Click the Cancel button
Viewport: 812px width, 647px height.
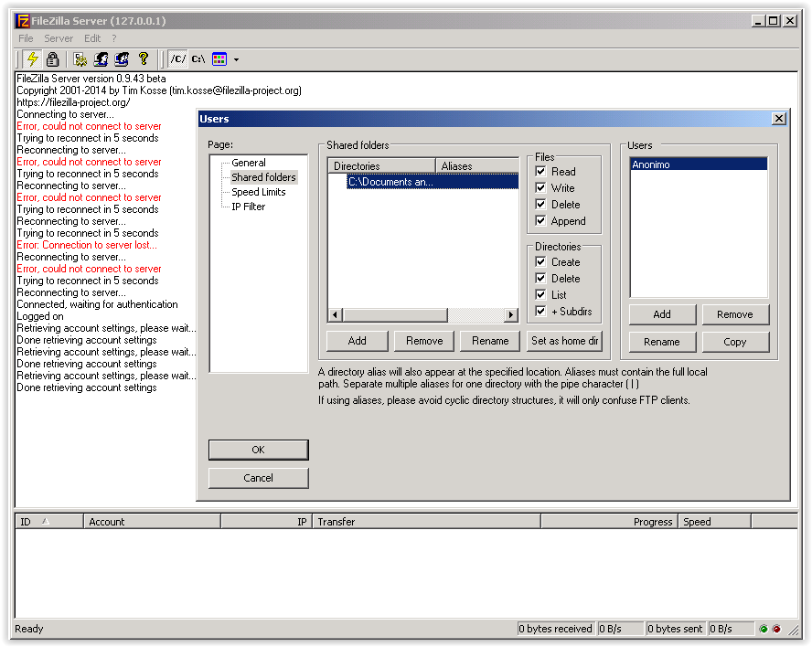click(259, 478)
